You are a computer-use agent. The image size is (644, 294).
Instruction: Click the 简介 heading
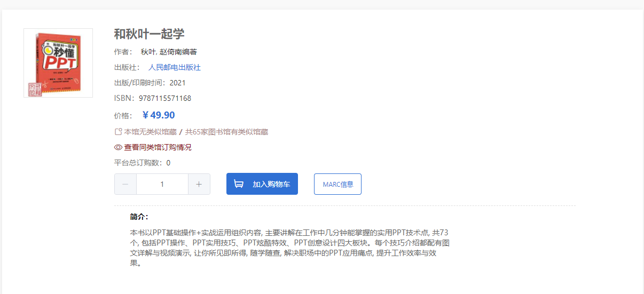(139, 217)
